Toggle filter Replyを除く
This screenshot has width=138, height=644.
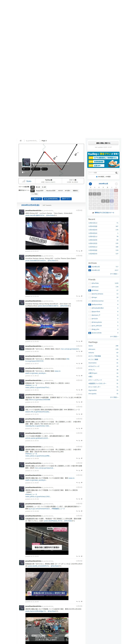pos(40,191)
